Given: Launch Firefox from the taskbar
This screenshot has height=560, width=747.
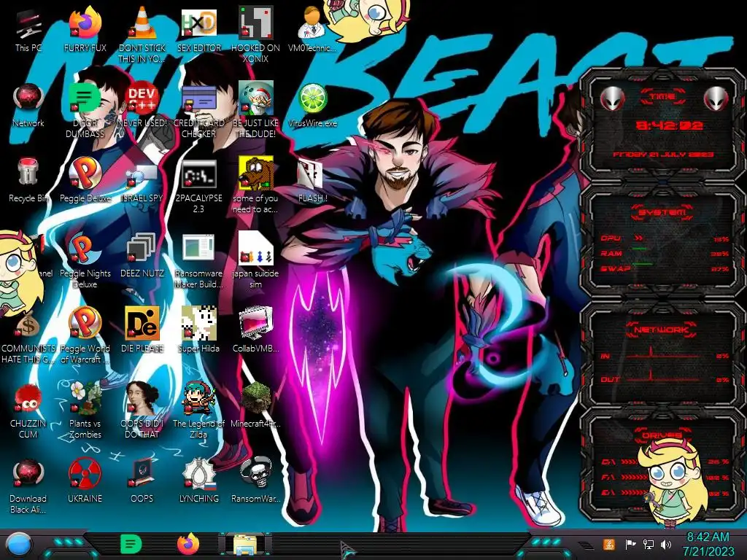Looking at the screenshot, I should coord(188,545).
